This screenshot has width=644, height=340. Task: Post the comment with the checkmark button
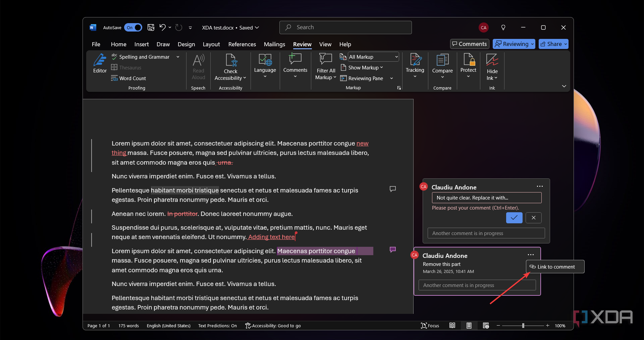(x=514, y=218)
